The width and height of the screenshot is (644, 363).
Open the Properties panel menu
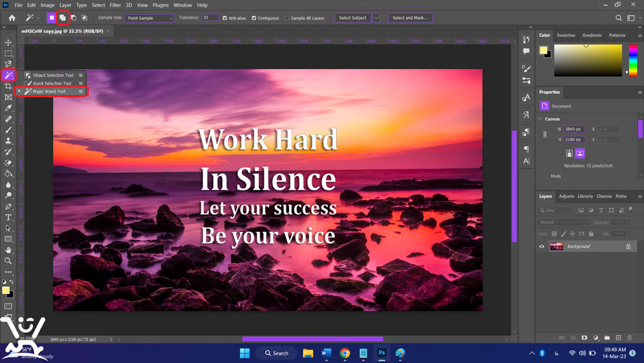(640, 92)
